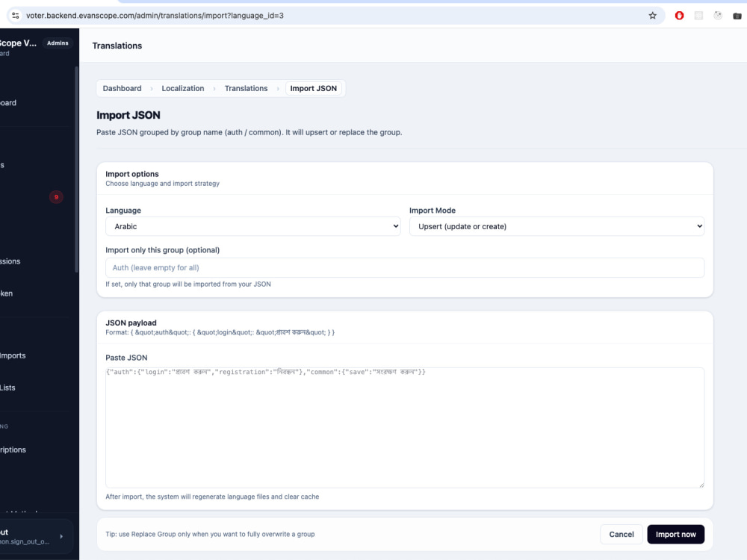
Task: Click the round gray extension icon in toolbar
Action: click(x=718, y=16)
